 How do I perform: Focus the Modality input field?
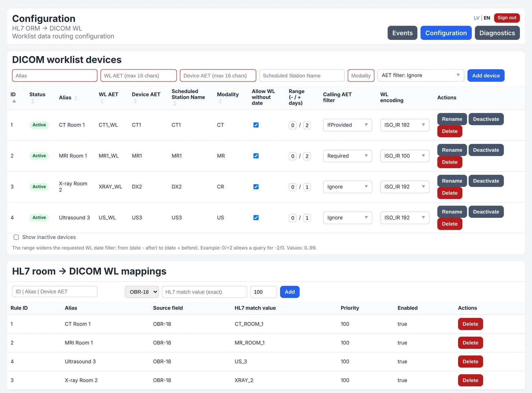pyautogui.click(x=361, y=75)
